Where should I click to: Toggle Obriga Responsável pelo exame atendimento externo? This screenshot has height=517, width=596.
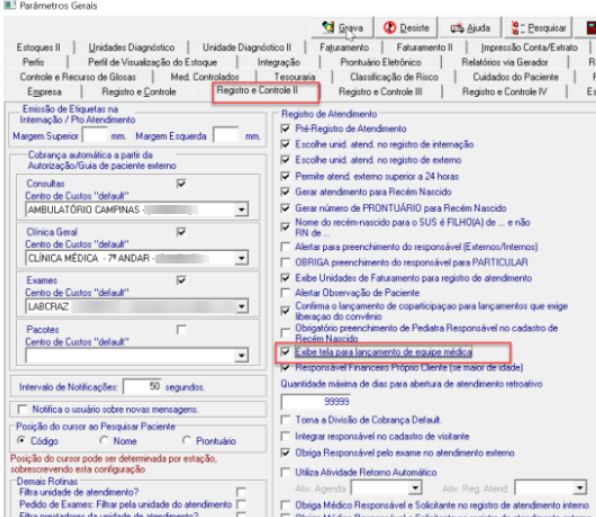click(285, 453)
